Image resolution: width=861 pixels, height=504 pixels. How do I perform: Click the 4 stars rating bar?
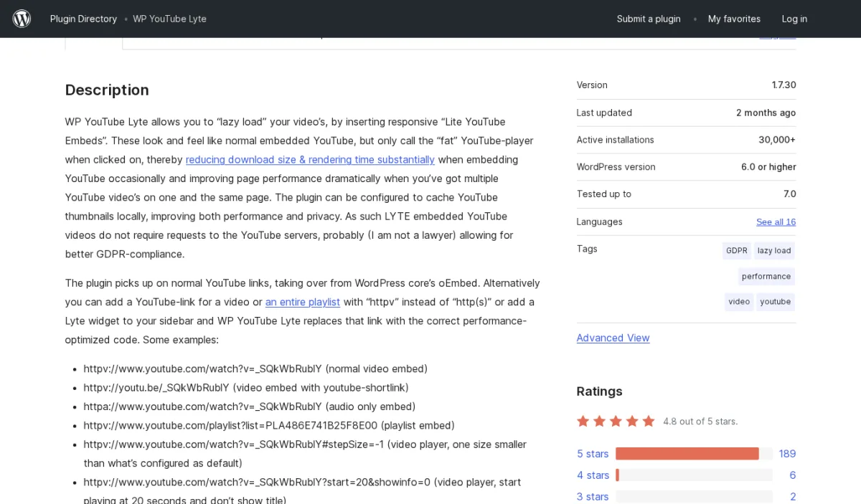694,475
